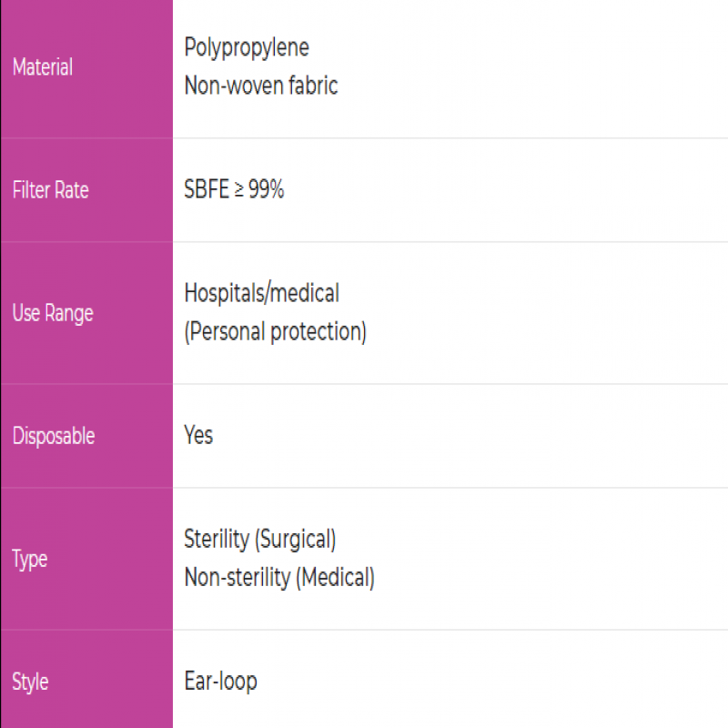Select the SBFE ≥ 99% value
This screenshot has width=728, height=728.
[234, 189]
